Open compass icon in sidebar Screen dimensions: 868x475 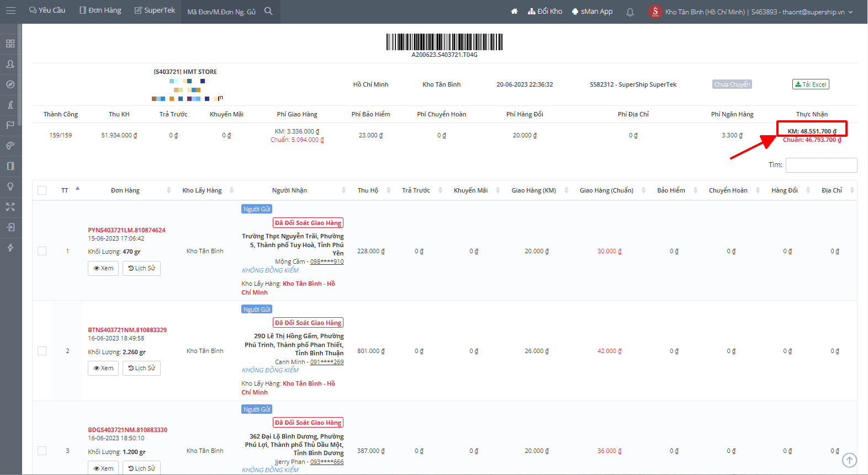[10, 84]
